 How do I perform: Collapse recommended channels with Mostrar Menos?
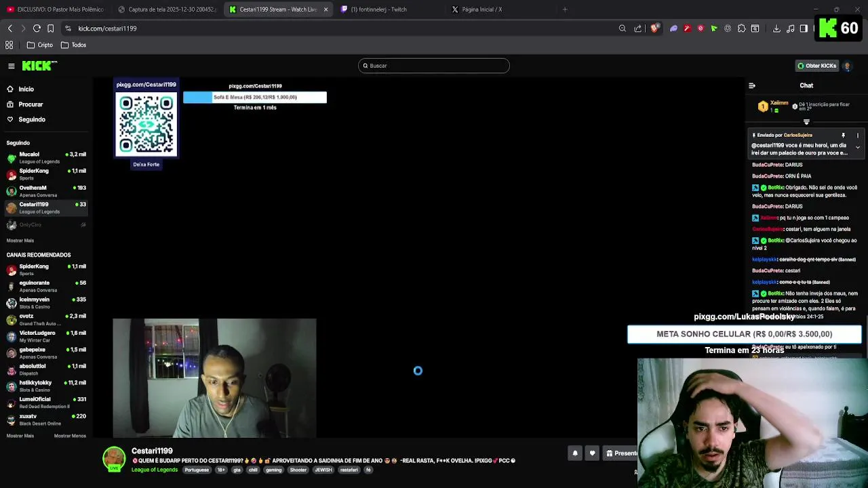pyautogui.click(x=70, y=436)
